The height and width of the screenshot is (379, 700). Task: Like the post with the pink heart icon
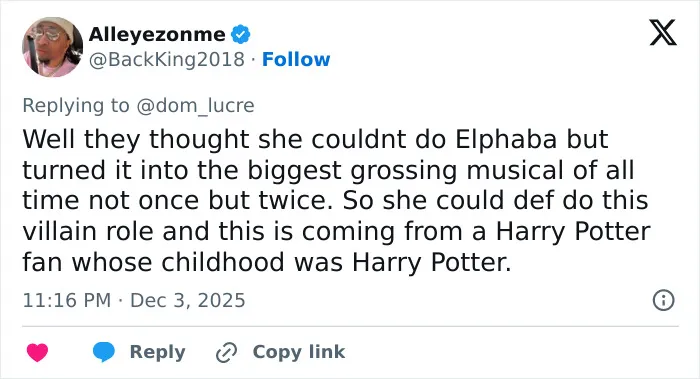point(38,352)
